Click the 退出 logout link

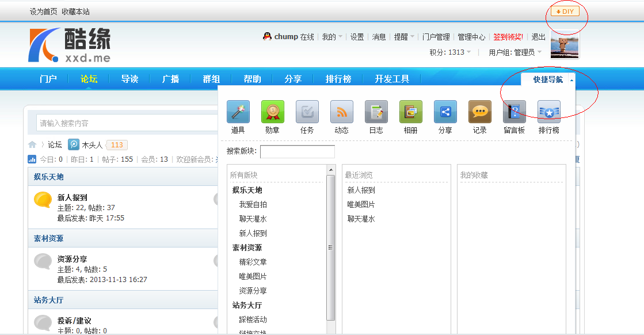pyautogui.click(x=538, y=37)
